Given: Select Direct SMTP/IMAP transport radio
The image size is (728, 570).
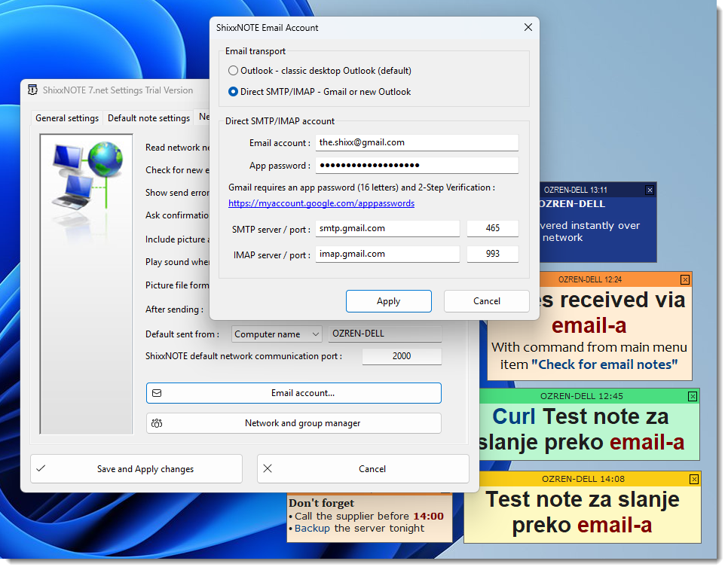Looking at the screenshot, I should coord(233,92).
